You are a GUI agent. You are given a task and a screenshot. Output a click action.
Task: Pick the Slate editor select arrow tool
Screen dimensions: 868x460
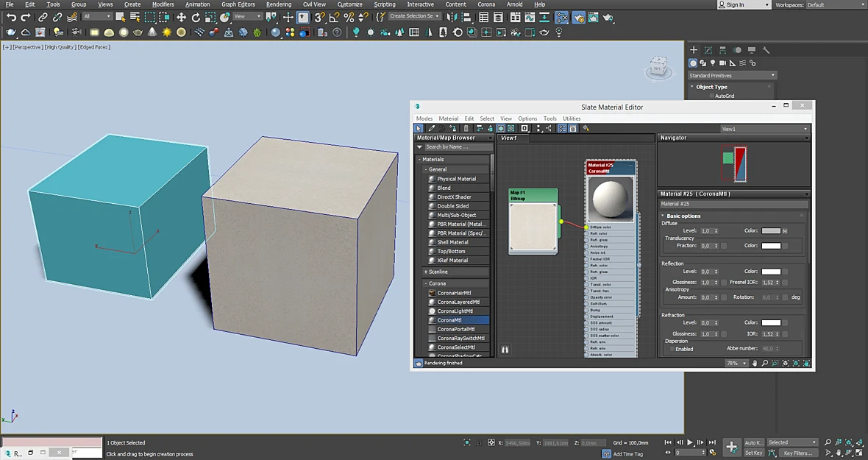(x=419, y=128)
